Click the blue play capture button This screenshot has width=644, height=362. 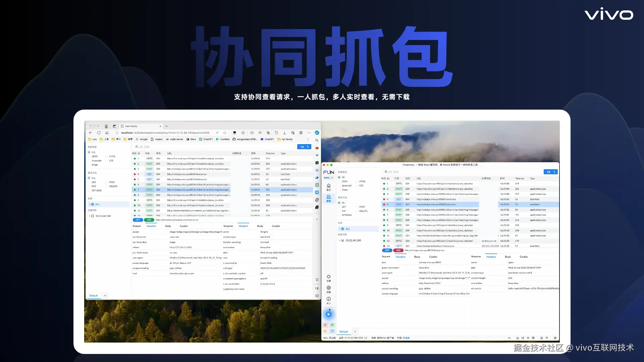328,314
